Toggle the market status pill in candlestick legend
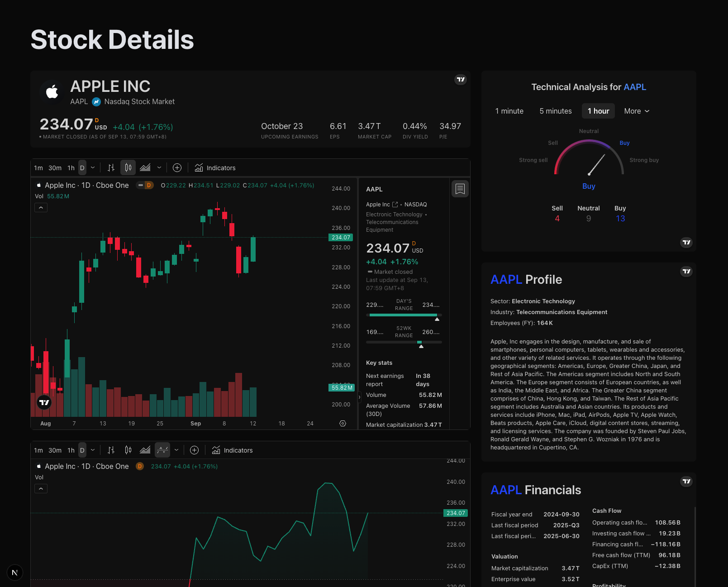Screen dimensions: 728x587 click(x=141, y=185)
